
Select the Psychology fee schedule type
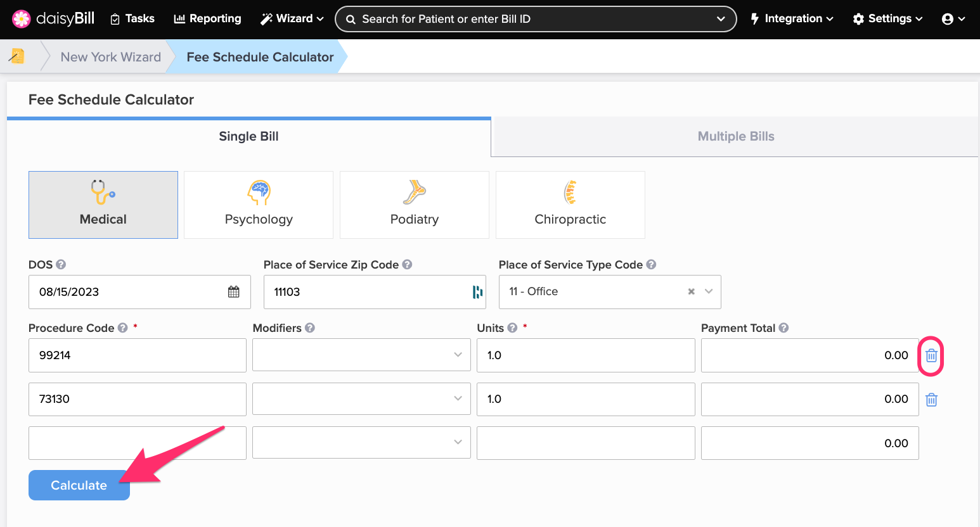(259, 205)
